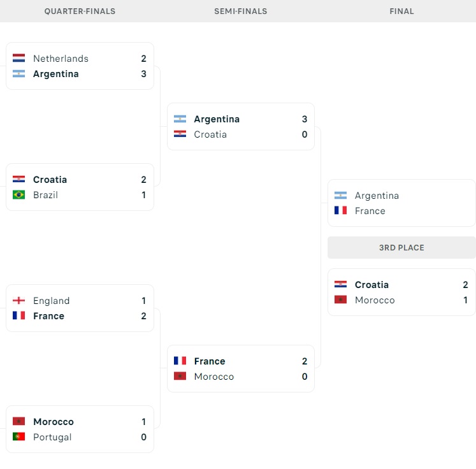Viewport: 476px width, 469px height.
Task: Click Argentina's flag in the semi-final match
Action: point(180,119)
